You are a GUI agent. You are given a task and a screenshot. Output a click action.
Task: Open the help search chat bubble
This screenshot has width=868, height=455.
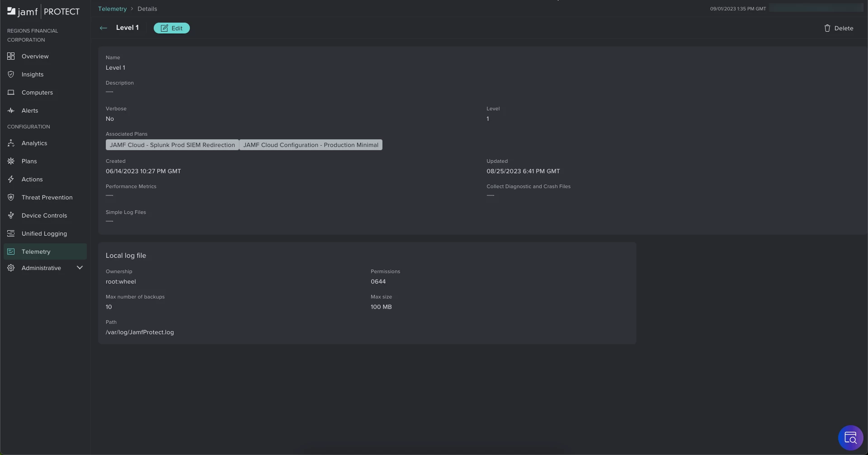[x=850, y=438]
